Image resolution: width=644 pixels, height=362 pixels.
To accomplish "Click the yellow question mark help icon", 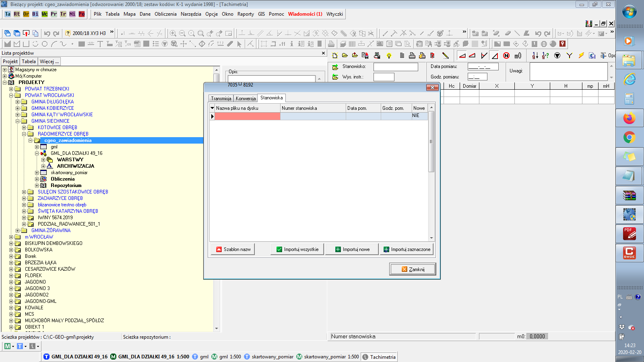I will [68, 33].
